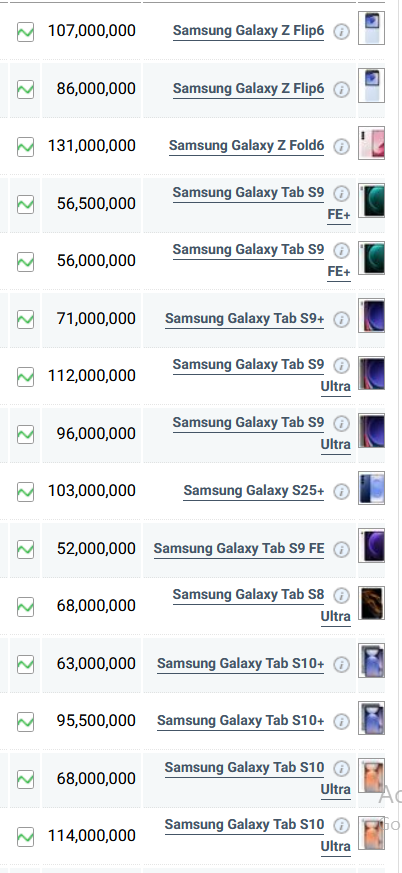
Task: Show price chart for 71,000,000 Tab S9+
Action: 25,319
